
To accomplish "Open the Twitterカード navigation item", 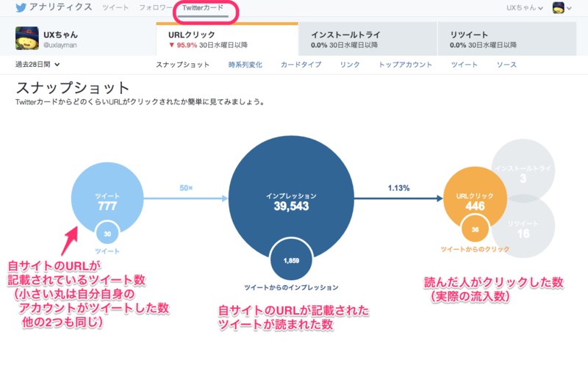I will (x=203, y=7).
